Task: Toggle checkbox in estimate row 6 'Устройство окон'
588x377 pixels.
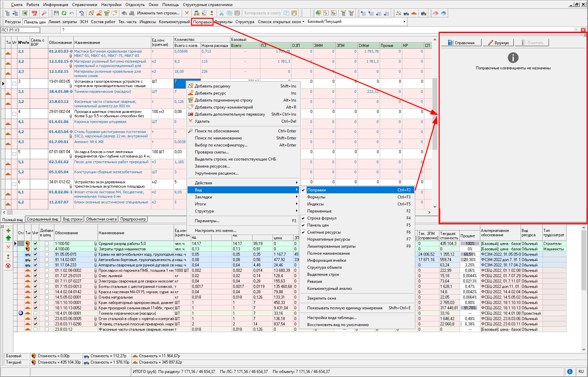Action: pos(14,184)
